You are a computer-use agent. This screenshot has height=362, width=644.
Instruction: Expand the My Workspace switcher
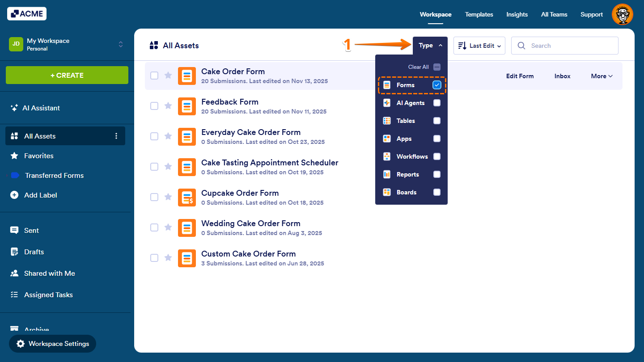point(120,44)
